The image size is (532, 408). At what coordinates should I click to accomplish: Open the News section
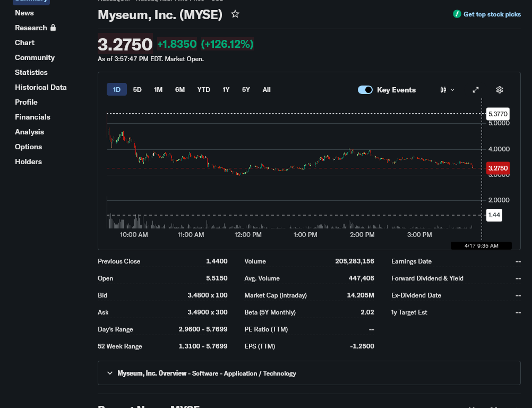(24, 13)
